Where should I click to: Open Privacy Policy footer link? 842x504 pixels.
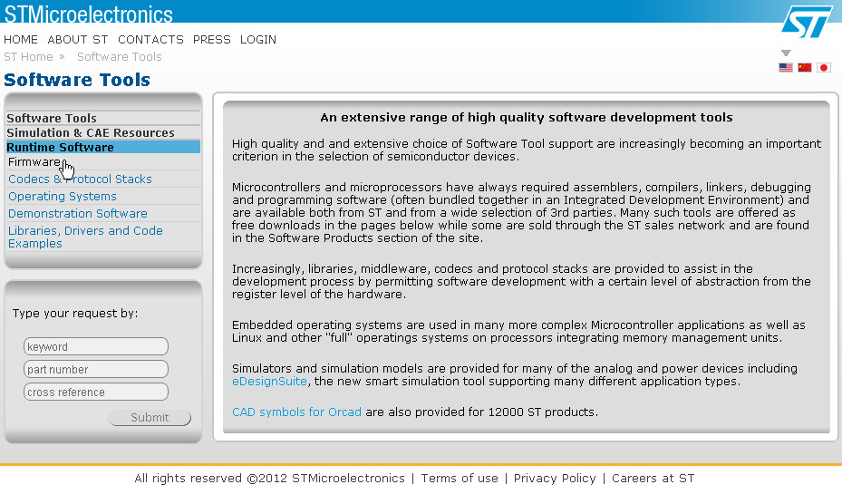[555, 479]
